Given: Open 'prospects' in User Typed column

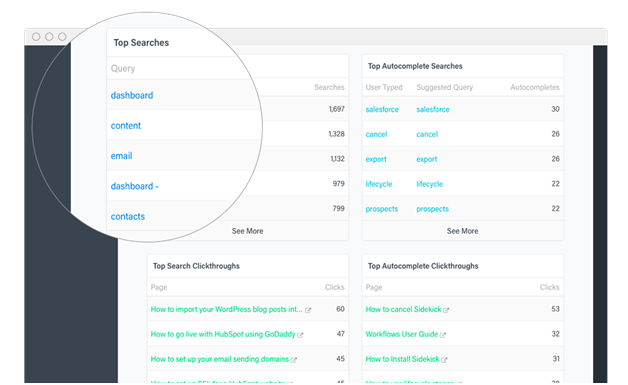Looking at the screenshot, I should [382, 209].
